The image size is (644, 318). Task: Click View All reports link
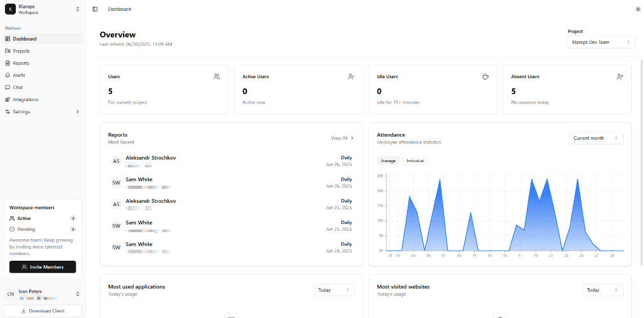343,138
